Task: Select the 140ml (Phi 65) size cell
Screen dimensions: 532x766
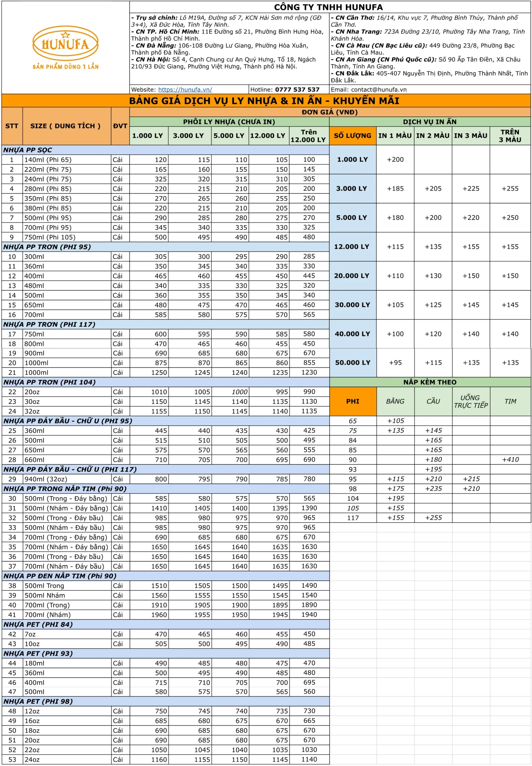Action: tap(67, 160)
